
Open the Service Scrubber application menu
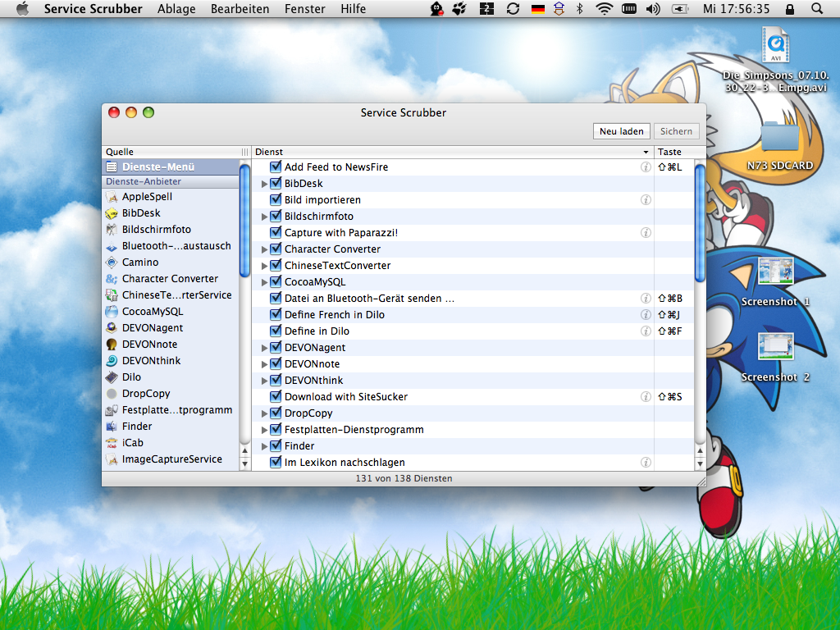coord(94,8)
